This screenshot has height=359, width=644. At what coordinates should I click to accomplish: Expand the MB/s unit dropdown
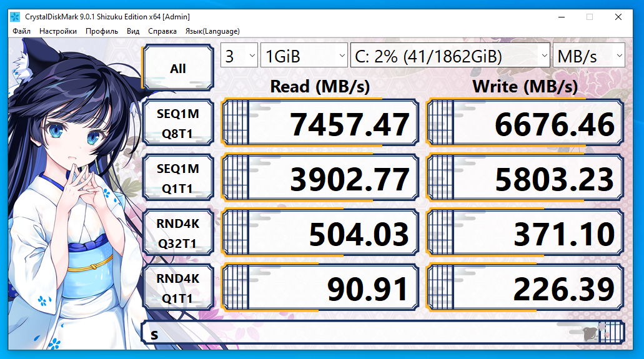[589, 56]
